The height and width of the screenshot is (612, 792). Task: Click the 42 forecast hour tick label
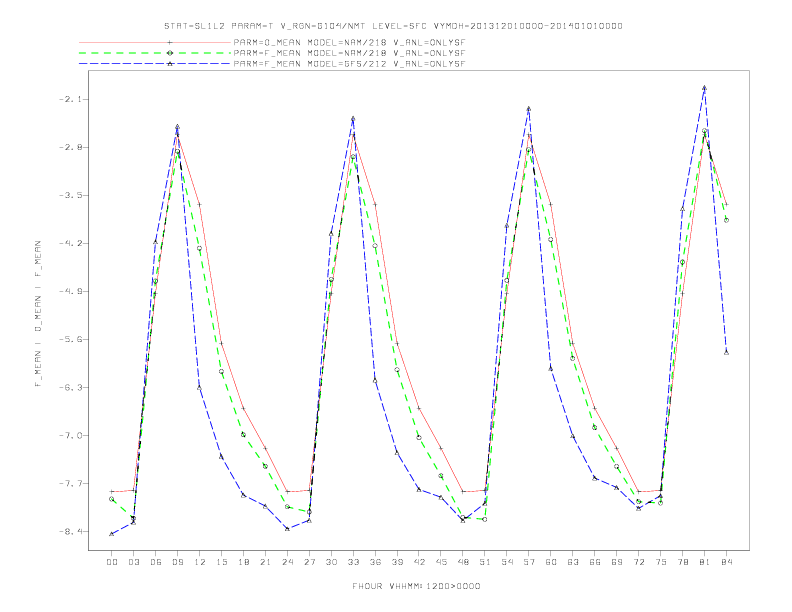(x=419, y=562)
